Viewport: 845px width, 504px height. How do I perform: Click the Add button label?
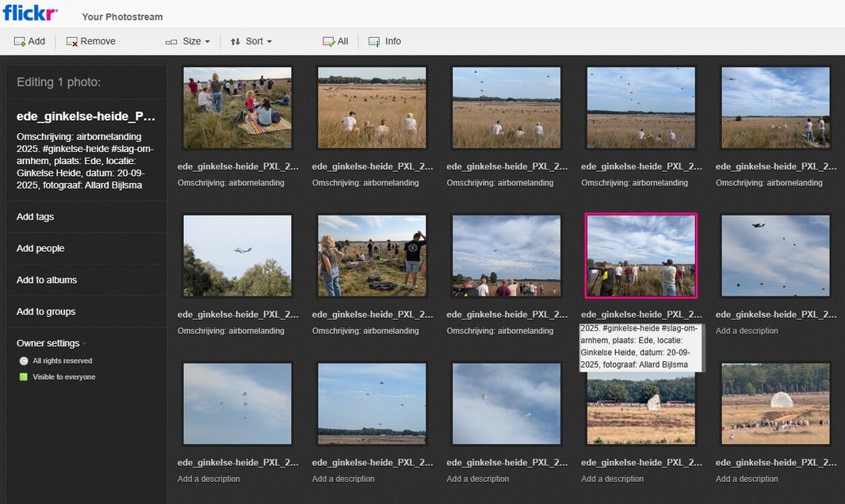point(36,41)
